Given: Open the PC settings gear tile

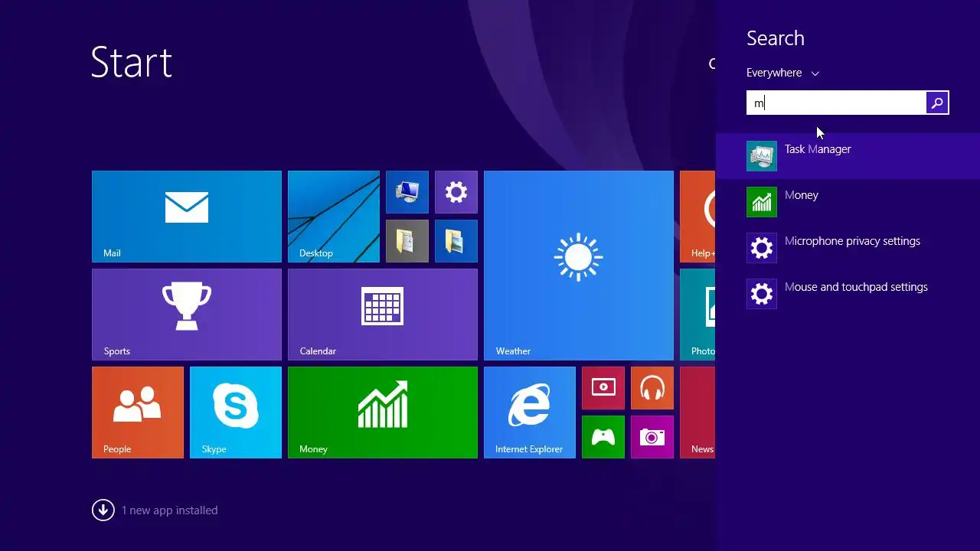Looking at the screenshot, I should (x=456, y=192).
